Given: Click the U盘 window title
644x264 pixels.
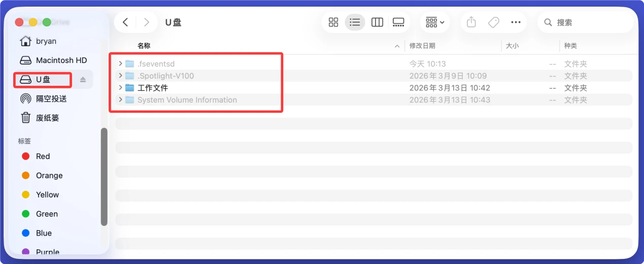Looking at the screenshot, I should 173,22.
